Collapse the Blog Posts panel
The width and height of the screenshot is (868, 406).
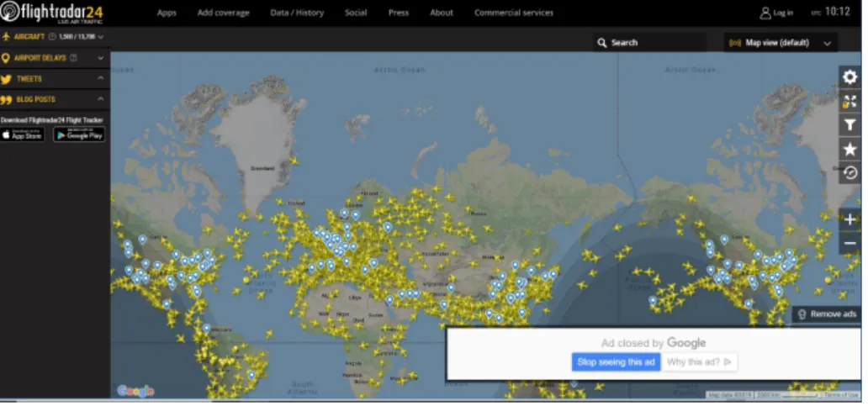100,99
